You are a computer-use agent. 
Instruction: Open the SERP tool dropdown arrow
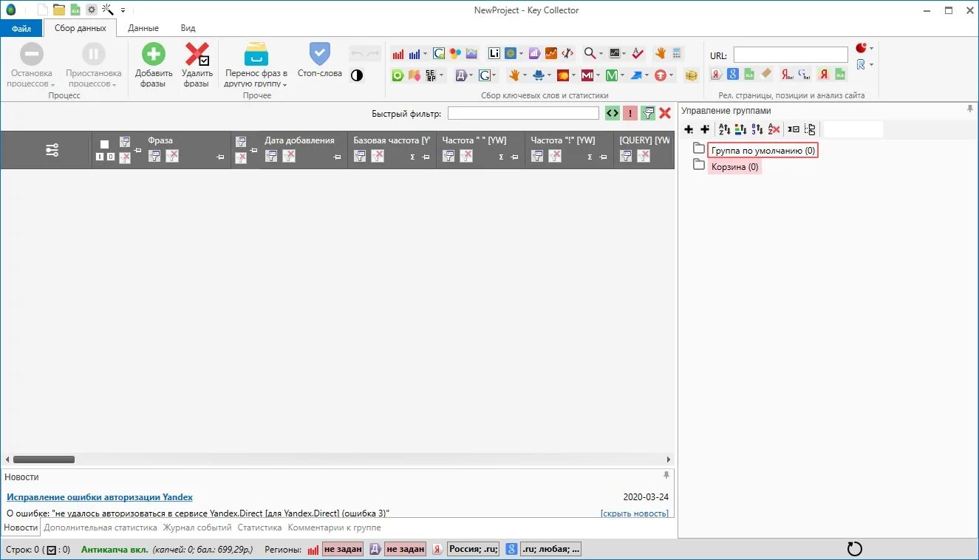coord(442,75)
